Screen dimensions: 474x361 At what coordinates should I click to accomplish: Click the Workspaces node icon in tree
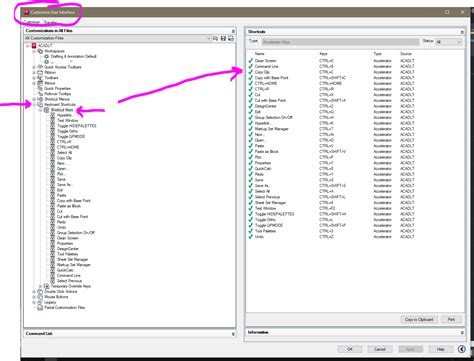coord(40,51)
